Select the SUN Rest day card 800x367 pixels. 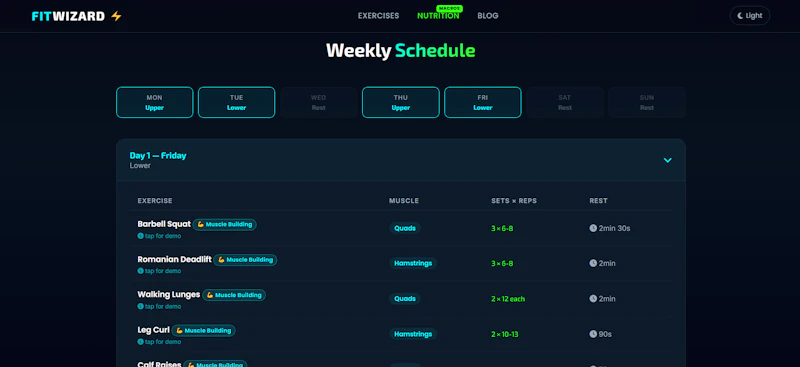[647, 103]
